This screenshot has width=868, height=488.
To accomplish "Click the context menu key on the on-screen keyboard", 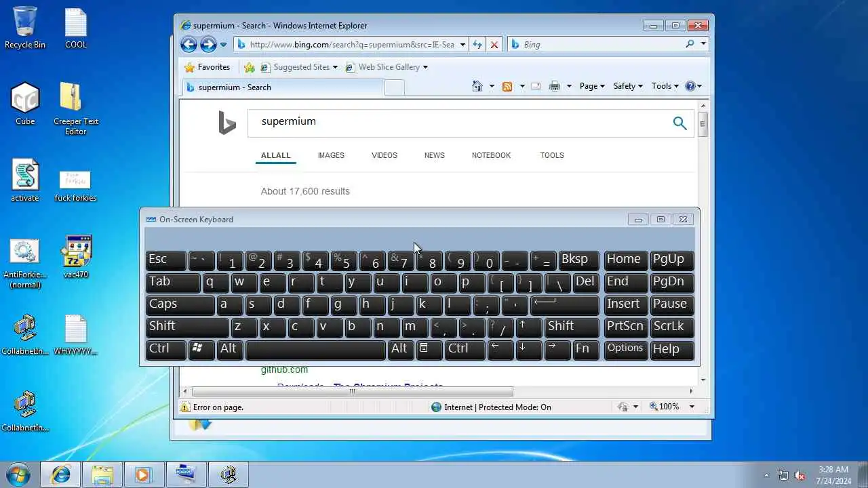I will [x=429, y=349].
